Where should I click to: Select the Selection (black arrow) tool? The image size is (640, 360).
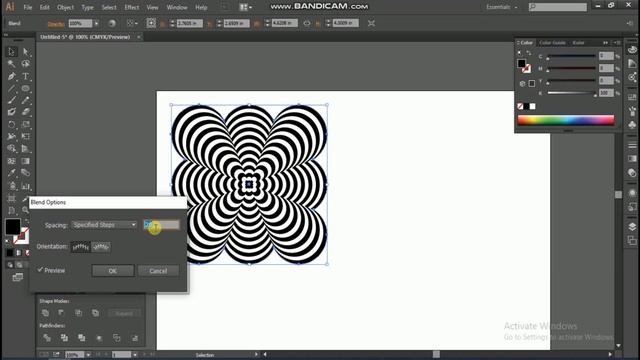11,51
